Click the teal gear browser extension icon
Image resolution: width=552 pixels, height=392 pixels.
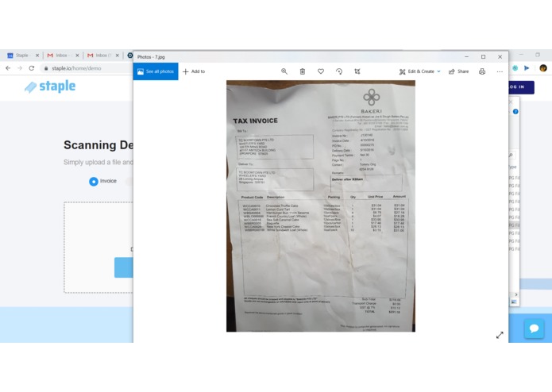coord(515,68)
